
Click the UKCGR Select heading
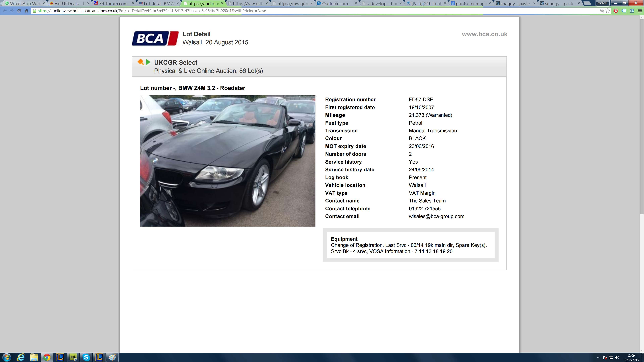(175, 63)
